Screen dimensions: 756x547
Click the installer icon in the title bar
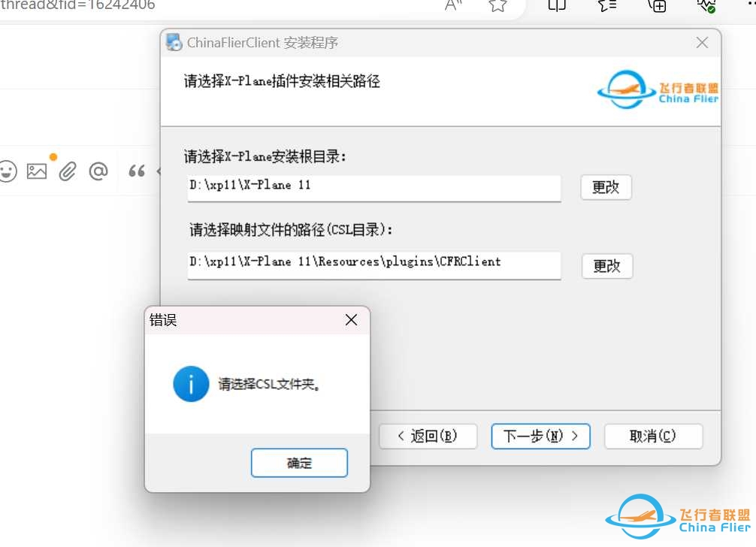click(174, 42)
